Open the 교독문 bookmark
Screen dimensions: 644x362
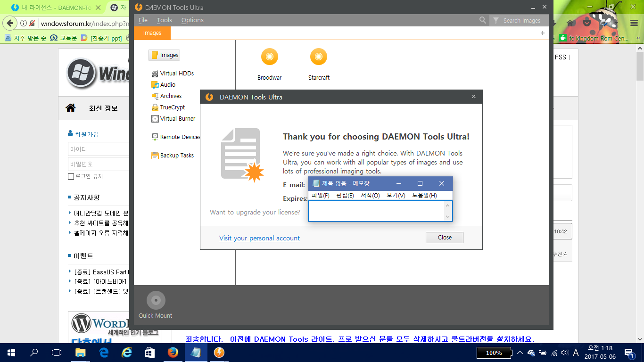pyautogui.click(x=64, y=38)
